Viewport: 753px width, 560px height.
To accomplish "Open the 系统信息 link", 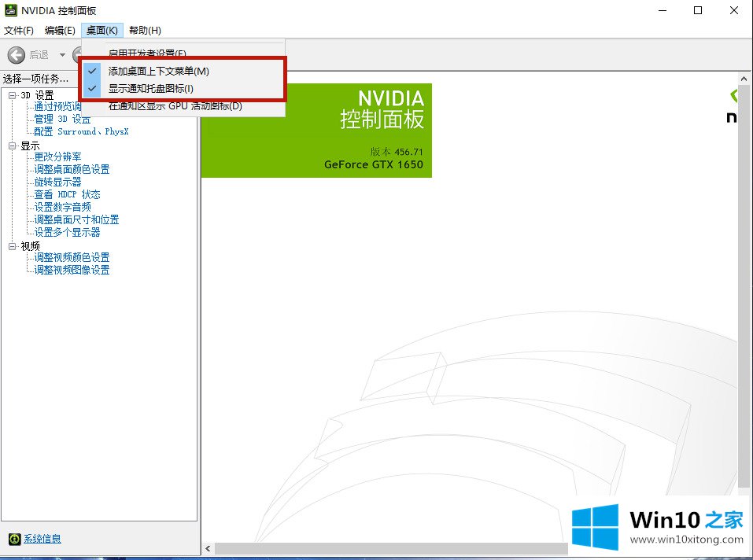I will click(x=42, y=539).
